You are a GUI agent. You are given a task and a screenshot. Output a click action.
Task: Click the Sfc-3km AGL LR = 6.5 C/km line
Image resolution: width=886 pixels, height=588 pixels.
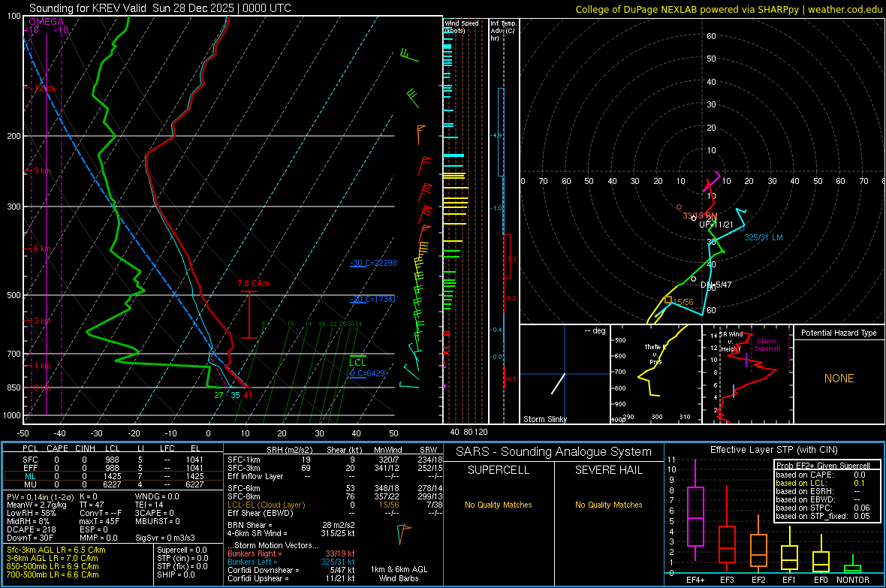(56, 550)
